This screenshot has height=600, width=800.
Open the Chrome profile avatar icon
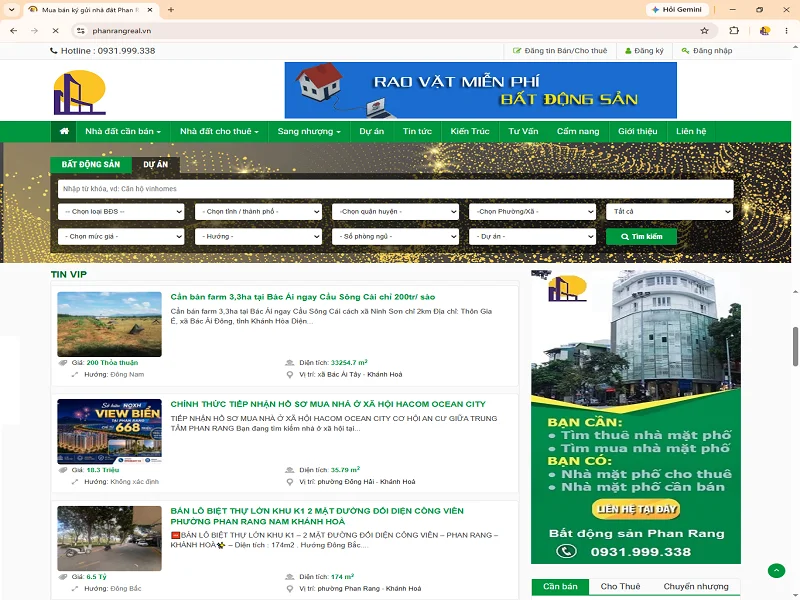click(x=764, y=31)
